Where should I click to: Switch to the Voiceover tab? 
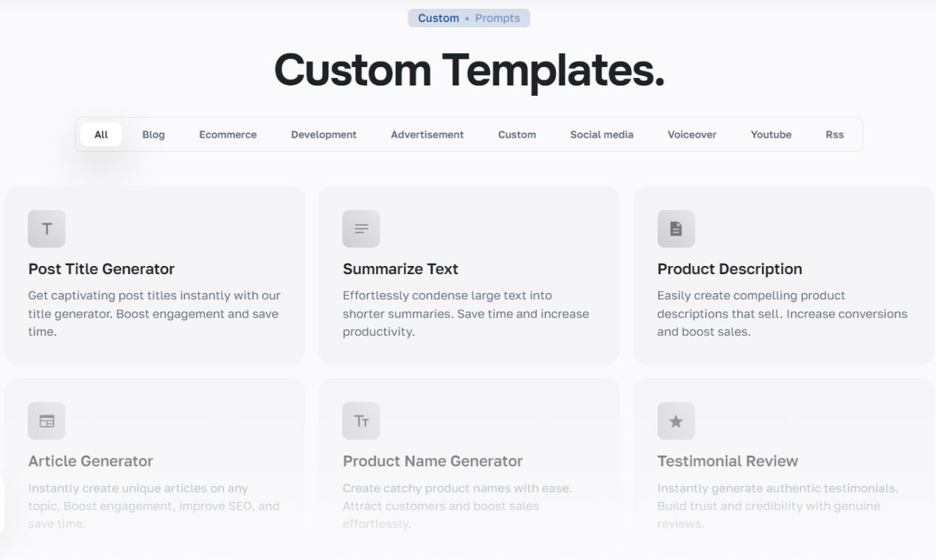pos(692,135)
